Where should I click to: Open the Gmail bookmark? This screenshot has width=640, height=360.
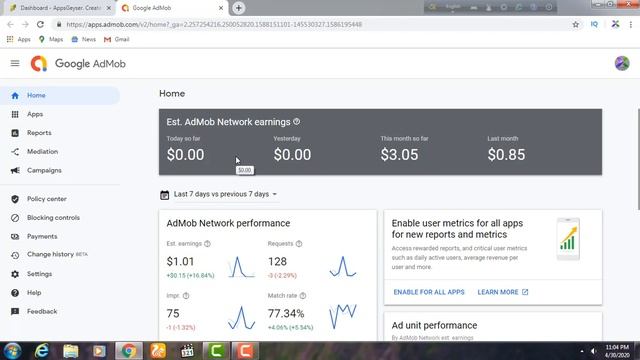pyautogui.click(x=117, y=39)
